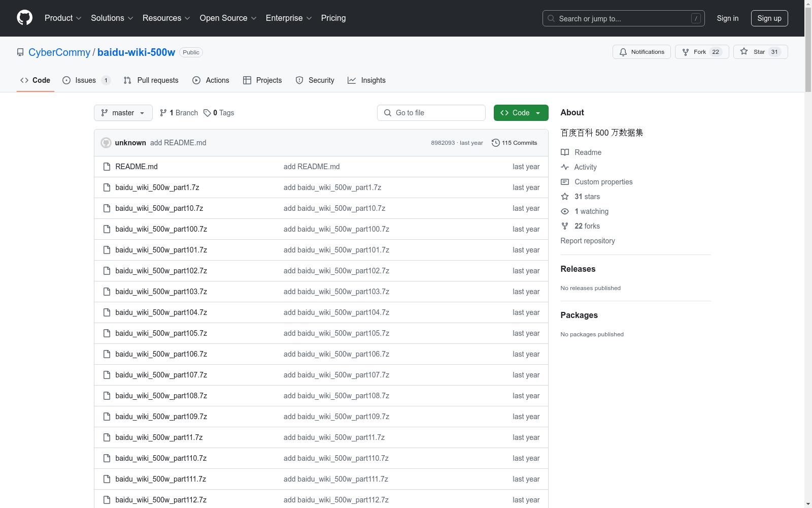
Task: Click the file icon for baidu_wiki_500w_part11.7z
Action: coord(107,437)
